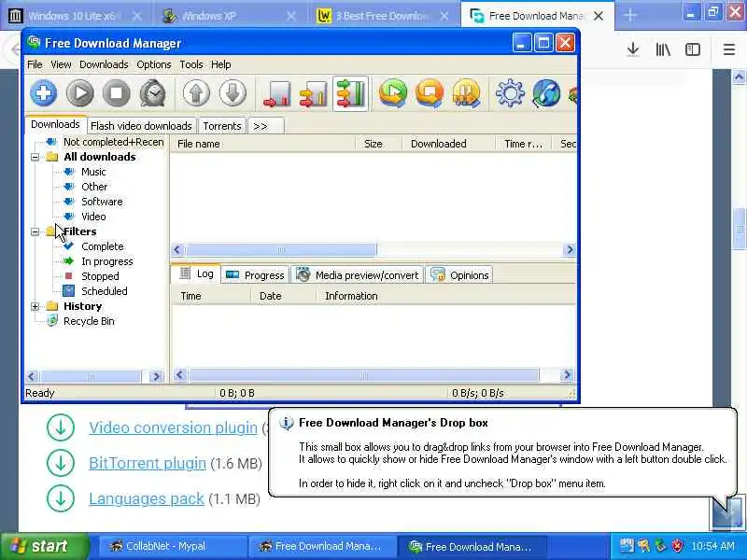The image size is (747, 560).
Task: Open Settings gear icon in toolbar
Action: click(510, 92)
